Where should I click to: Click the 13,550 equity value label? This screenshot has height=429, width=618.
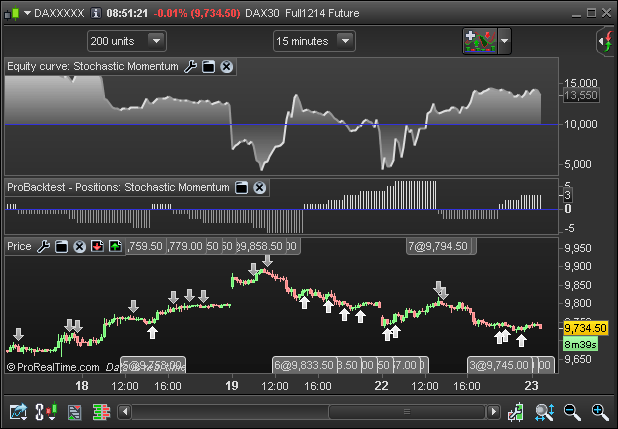pos(581,95)
